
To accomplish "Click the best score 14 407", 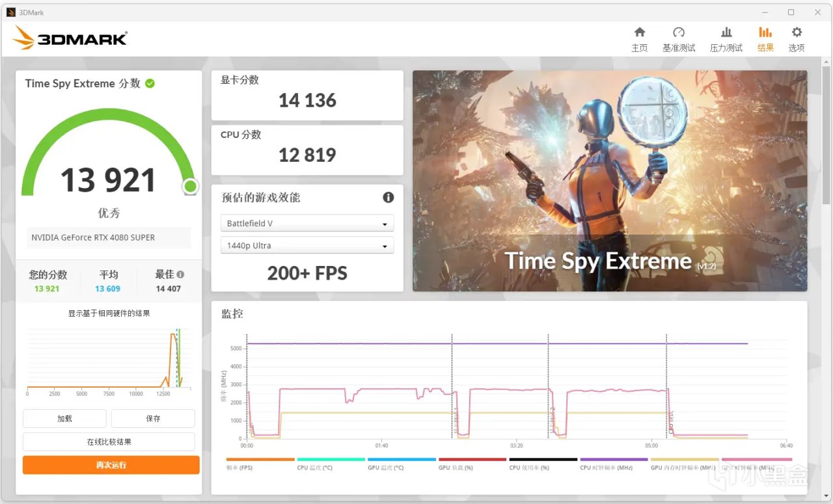I will [169, 289].
